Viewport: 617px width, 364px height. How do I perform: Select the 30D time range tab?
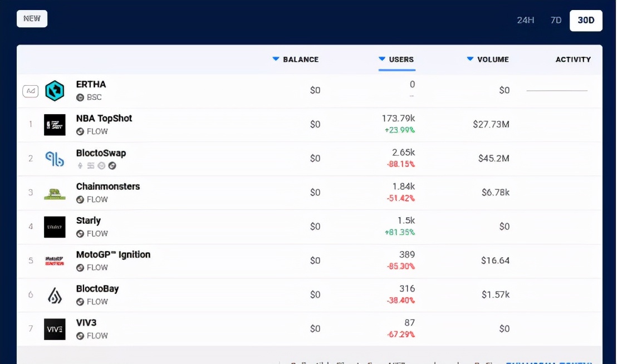[586, 21]
